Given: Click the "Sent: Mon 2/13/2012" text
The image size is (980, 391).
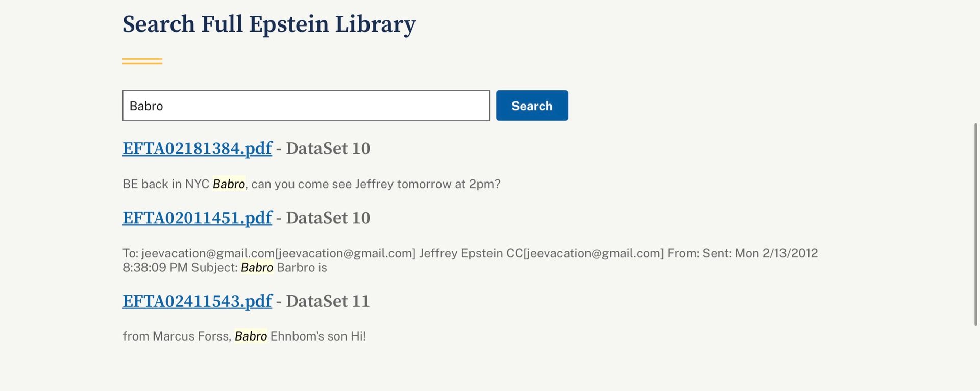Looking at the screenshot, I should click(760, 253).
